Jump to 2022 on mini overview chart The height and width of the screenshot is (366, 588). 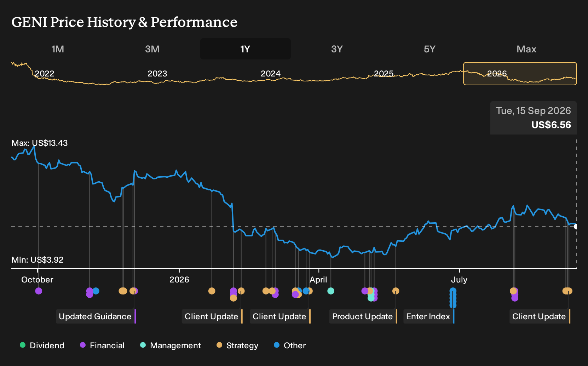(45, 74)
